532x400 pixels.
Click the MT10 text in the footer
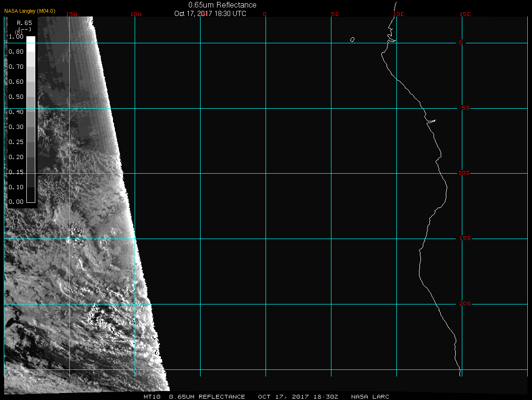153,397
